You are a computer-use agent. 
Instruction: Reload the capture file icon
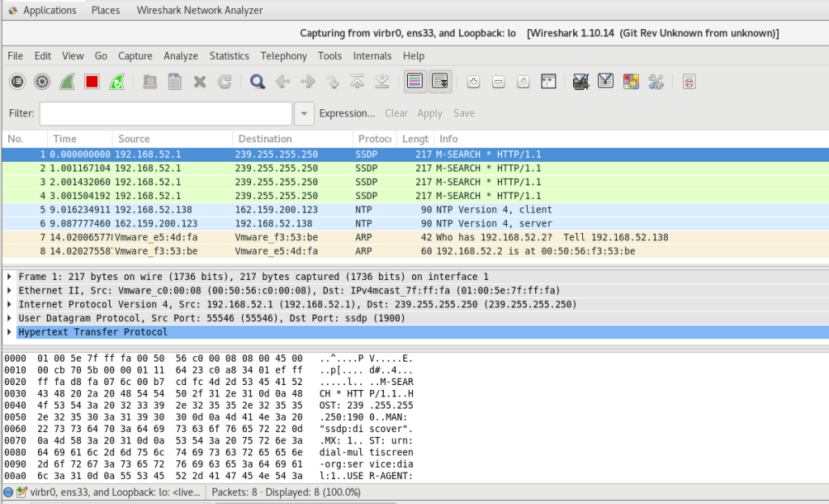[225, 82]
